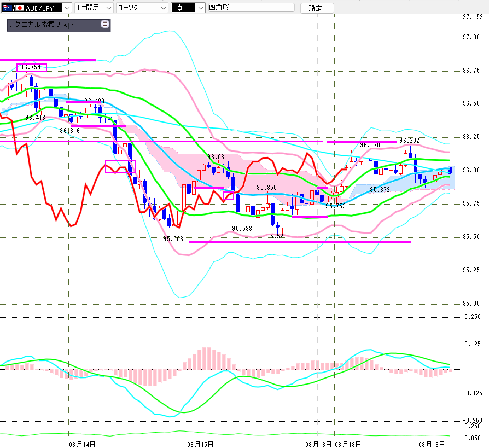489x448 pixels.
Task: Click the 96.416 price label
Action: pos(35,118)
